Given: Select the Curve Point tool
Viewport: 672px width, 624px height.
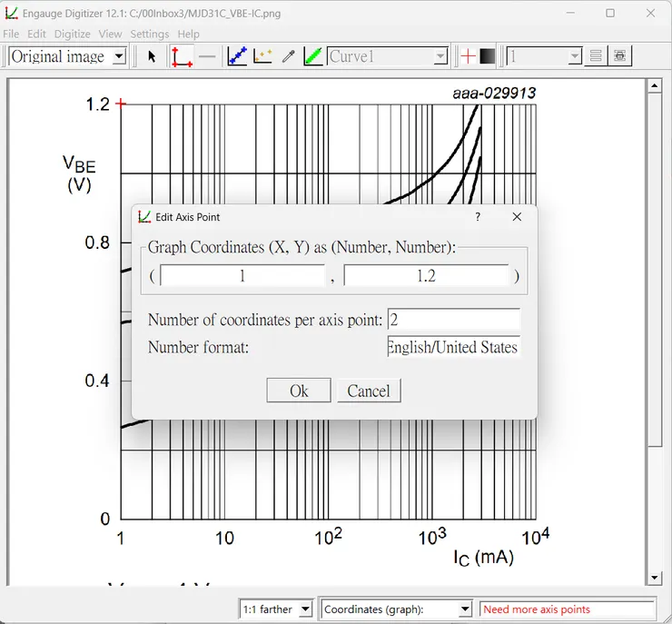Looking at the screenshot, I should point(237,56).
